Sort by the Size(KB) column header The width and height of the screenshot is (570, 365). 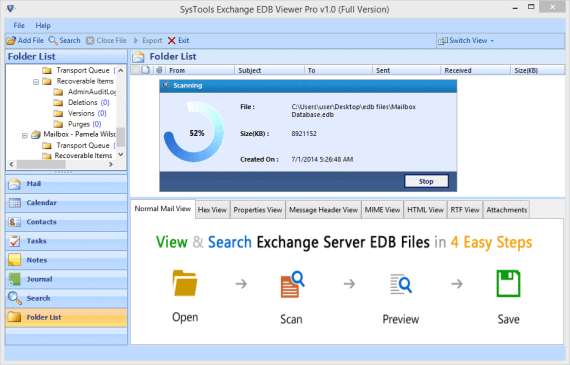pyautogui.click(x=538, y=70)
